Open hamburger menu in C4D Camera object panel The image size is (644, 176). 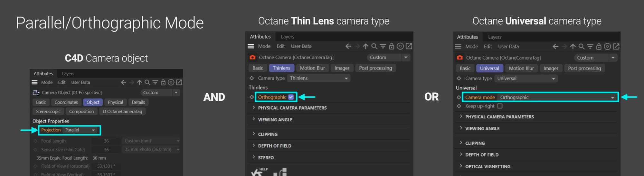tap(34, 82)
